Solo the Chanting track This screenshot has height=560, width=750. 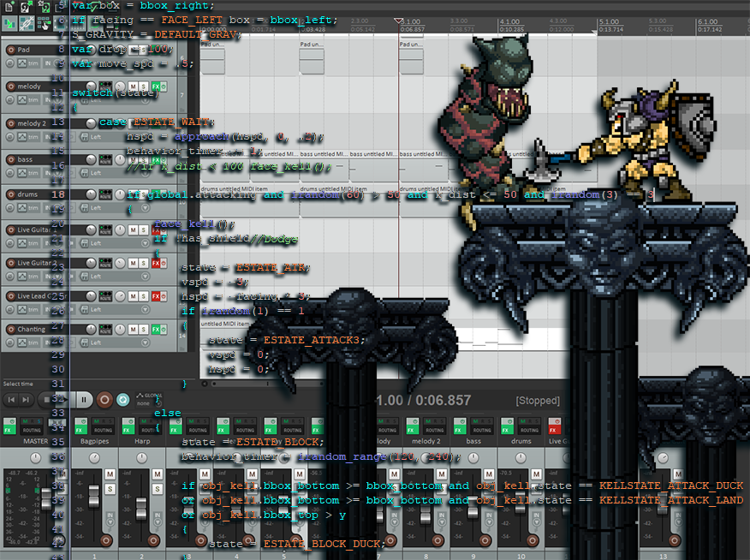point(143,329)
